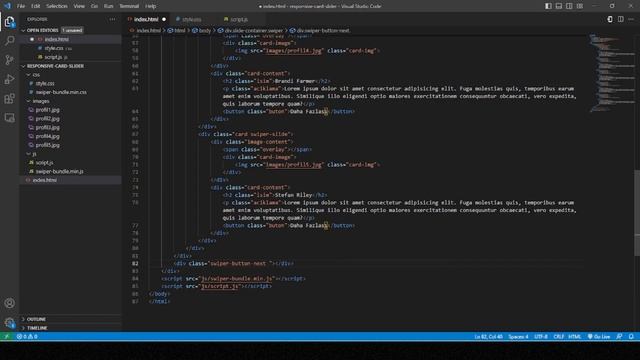This screenshot has width=640, height=360.
Task: Open profil1.jpg in images folder
Action: point(47,110)
